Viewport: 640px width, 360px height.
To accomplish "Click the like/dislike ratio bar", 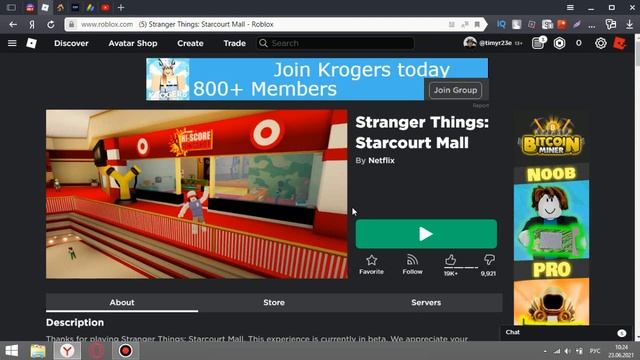I will click(461, 268).
